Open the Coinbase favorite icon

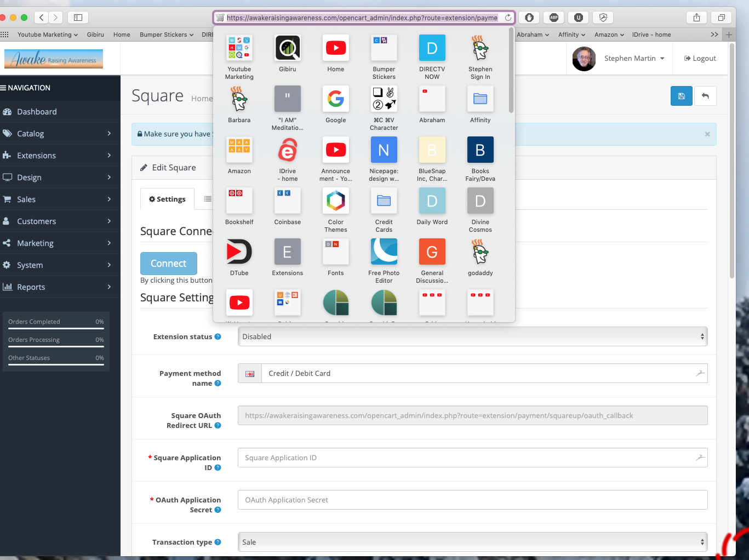click(288, 201)
